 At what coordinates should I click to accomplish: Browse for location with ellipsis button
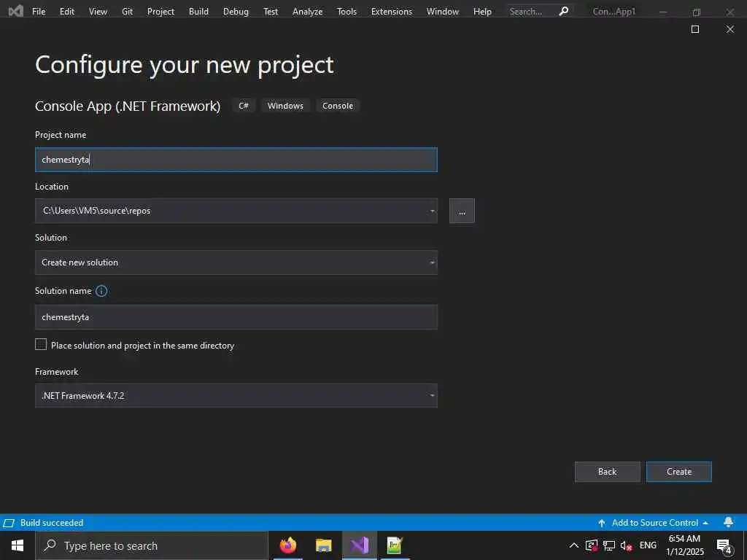462,211
